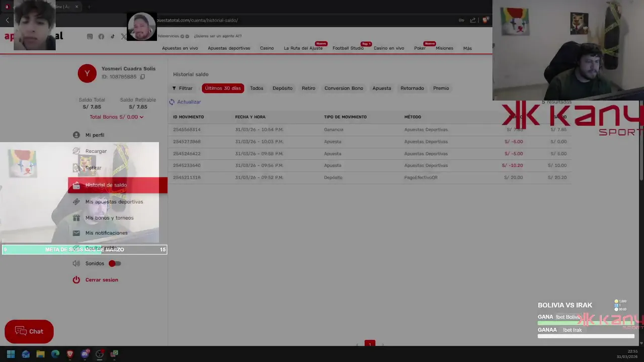Click the PagoEfectivoQR method cell
The image size is (644, 362).
point(421,177)
